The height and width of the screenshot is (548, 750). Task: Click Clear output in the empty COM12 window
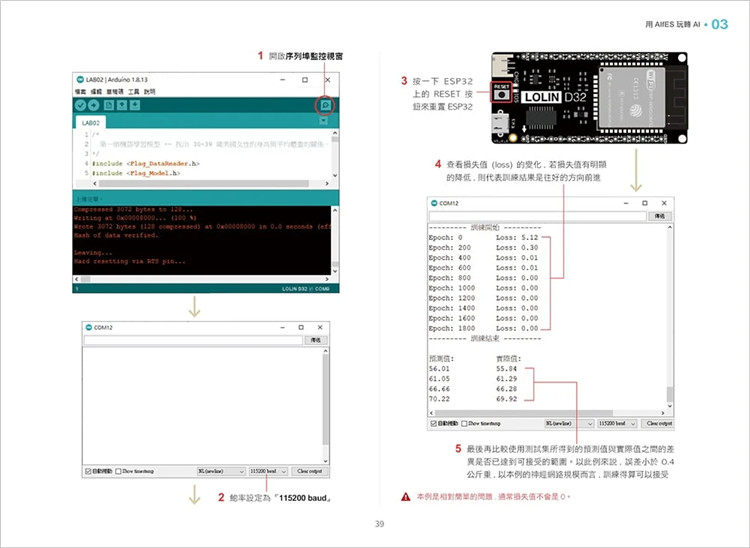point(309,471)
